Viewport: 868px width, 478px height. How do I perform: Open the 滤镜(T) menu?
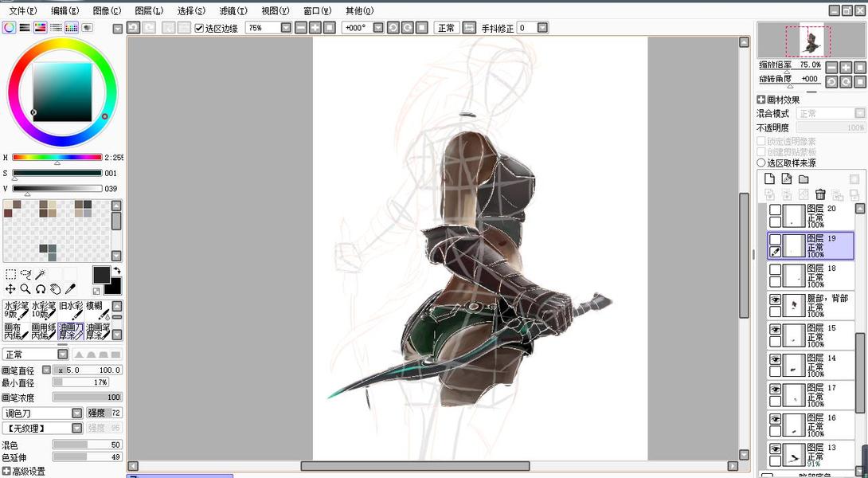[x=233, y=10]
